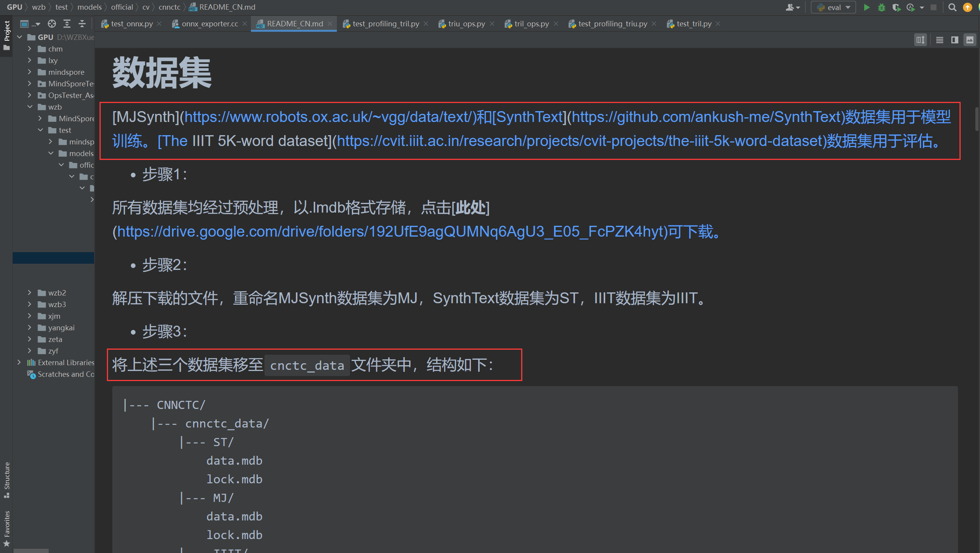
Task: Switch to the test_onnx.py tab
Action: (132, 24)
